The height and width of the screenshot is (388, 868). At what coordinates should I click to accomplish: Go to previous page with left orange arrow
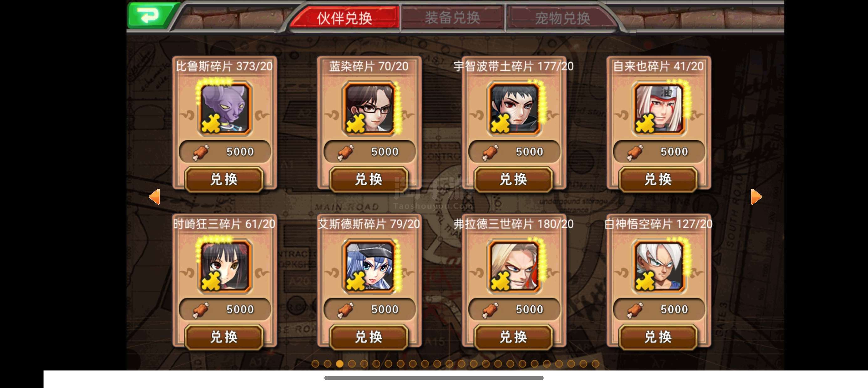point(155,197)
